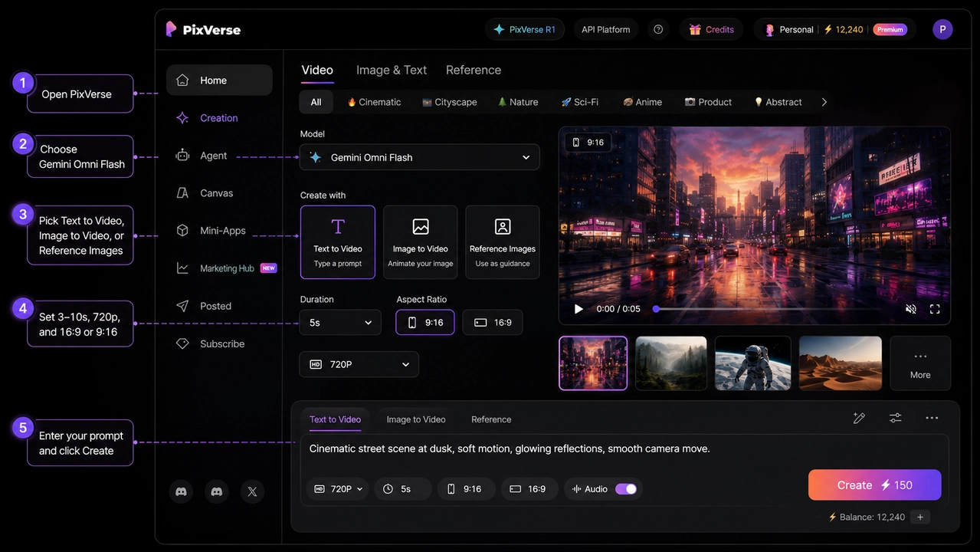The height and width of the screenshot is (552, 980).
Task: Switch to the top Reference tab
Action: [x=474, y=70]
